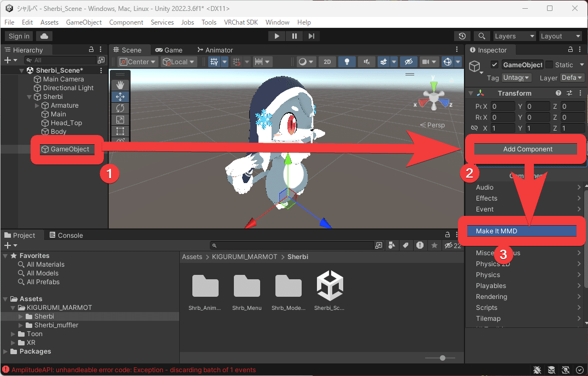
Task: Click the scene orientation gizmo
Action: (x=434, y=97)
